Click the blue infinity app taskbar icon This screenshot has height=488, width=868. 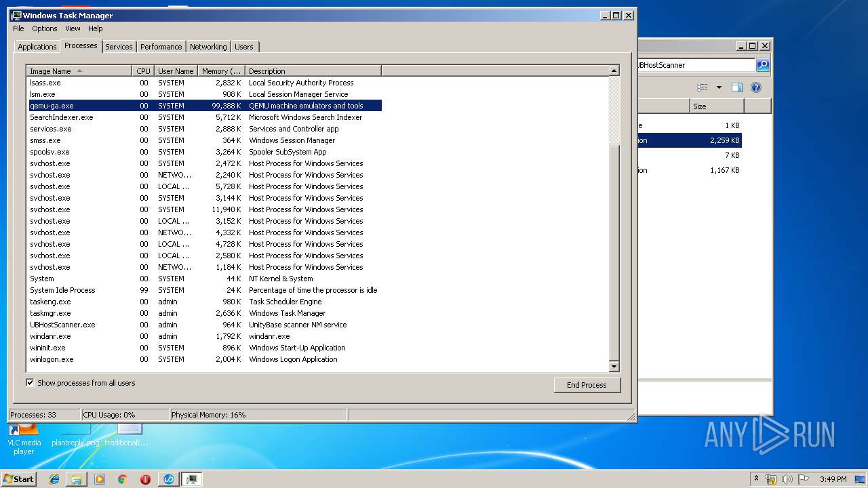pos(169,479)
